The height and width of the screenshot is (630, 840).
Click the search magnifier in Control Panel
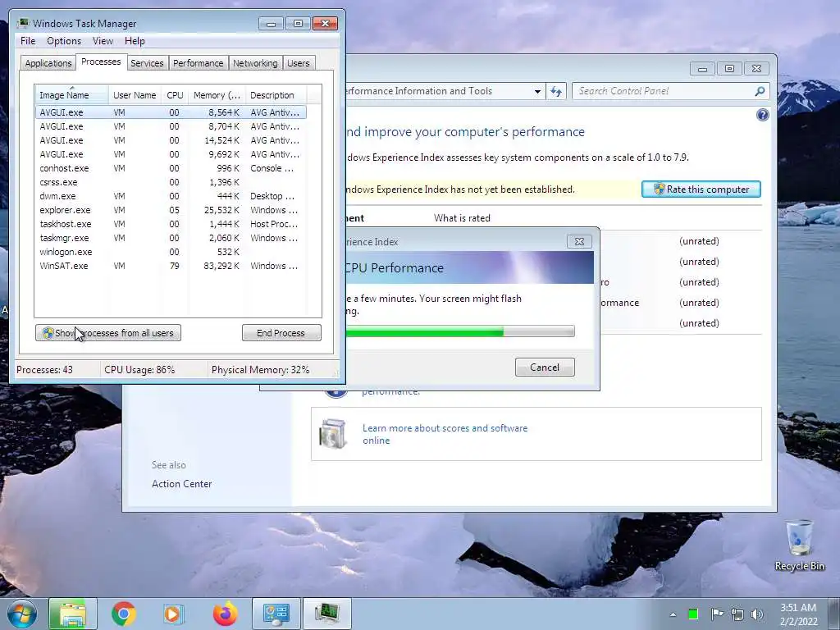pos(760,92)
